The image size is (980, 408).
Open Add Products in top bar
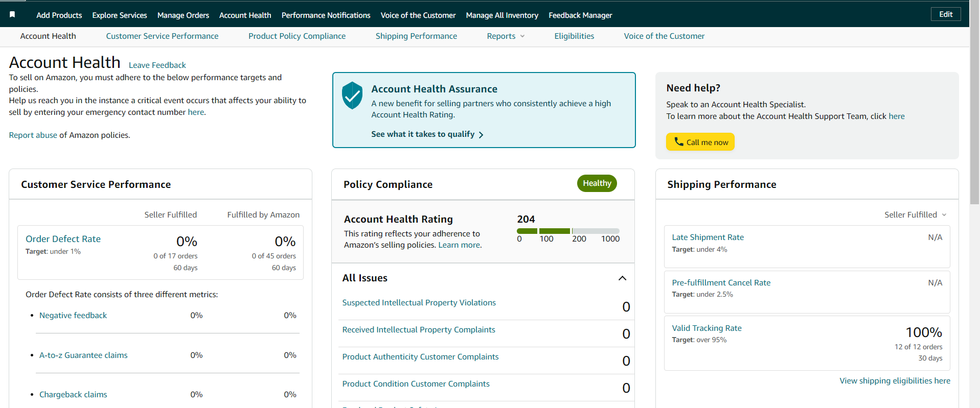(59, 15)
